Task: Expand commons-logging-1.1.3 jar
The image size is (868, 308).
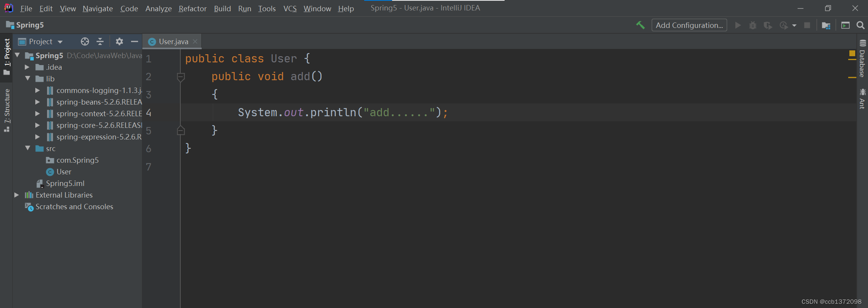Action: (x=37, y=90)
